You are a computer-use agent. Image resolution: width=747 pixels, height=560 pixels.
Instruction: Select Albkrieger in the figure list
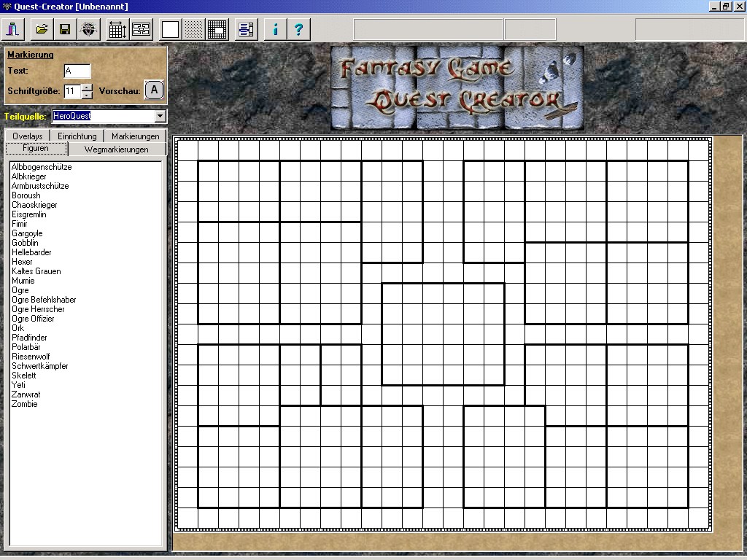(29, 176)
